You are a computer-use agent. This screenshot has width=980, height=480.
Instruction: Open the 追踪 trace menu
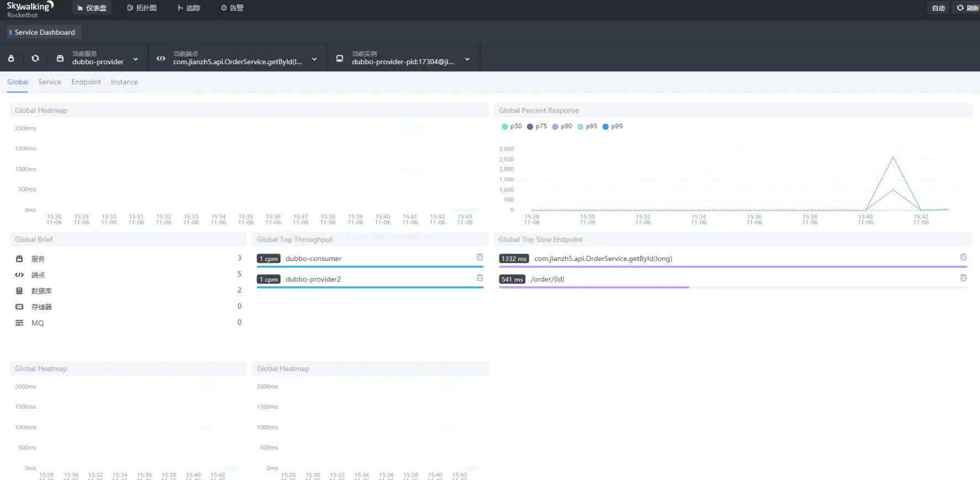pyautogui.click(x=189, y=8)
